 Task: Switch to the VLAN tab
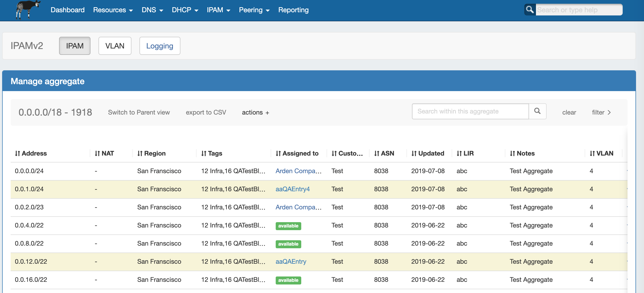click(115, 46)
